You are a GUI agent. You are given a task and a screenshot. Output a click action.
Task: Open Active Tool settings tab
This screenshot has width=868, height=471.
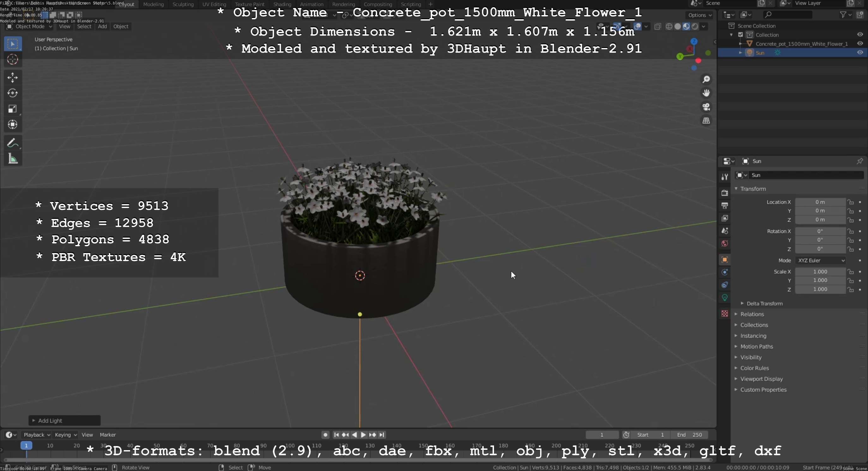click(x=725, y=177)
